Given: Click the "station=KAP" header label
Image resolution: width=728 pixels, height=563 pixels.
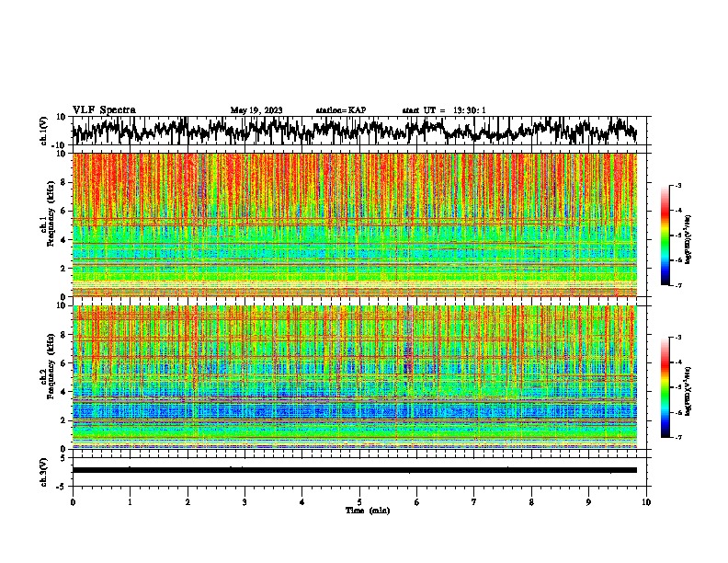Looking at the screenshot, I should [341, 110].
